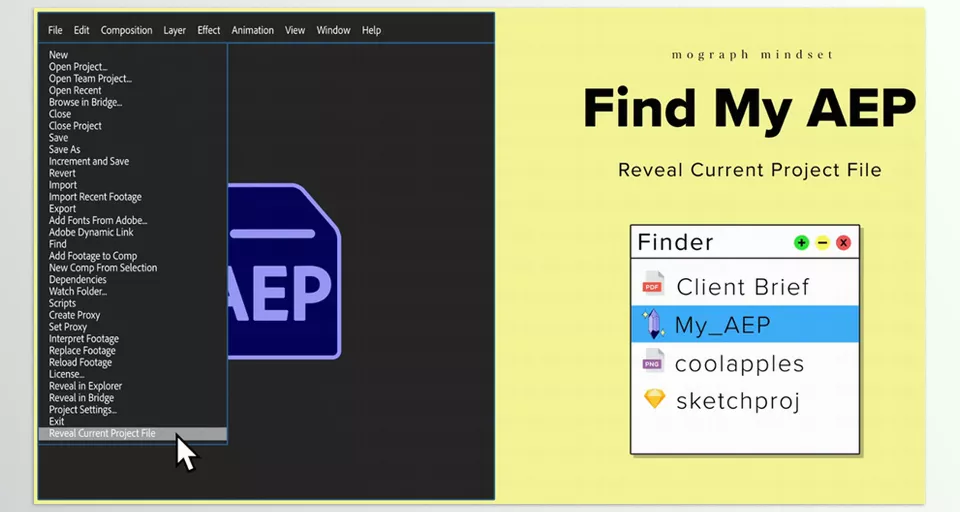Click the red X Finder button
Viewport: 960px width, 512px height.
click(844, 243)
